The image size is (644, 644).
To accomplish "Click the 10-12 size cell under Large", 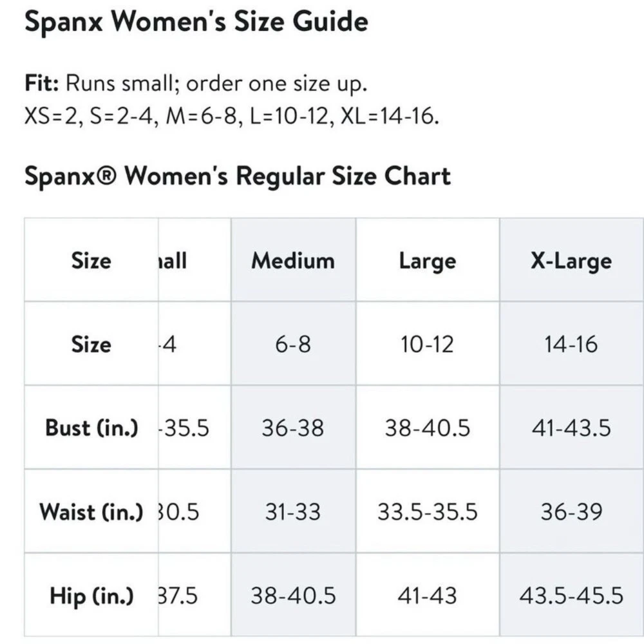I will click(x=427, y=345).
